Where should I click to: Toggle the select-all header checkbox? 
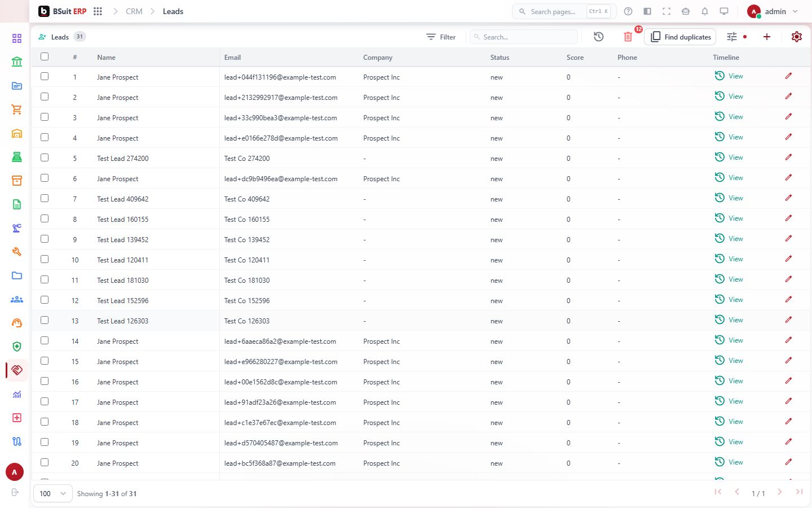[45, 56]
